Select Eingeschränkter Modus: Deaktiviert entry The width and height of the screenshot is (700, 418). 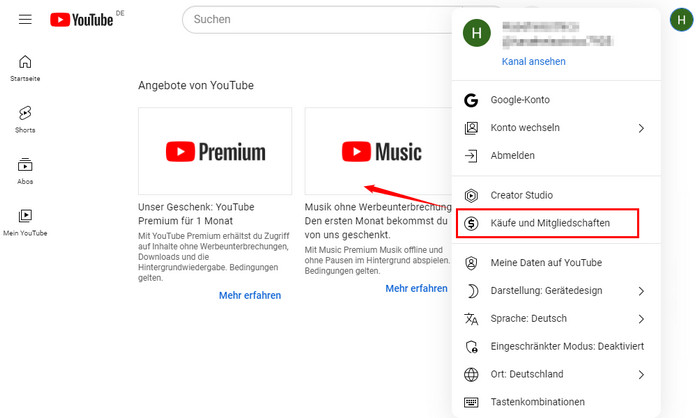coord(556,346)
